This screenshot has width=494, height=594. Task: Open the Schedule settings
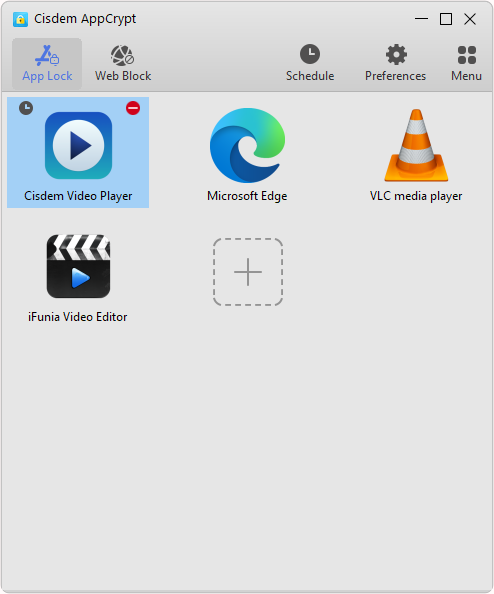(x=310, y=64)
